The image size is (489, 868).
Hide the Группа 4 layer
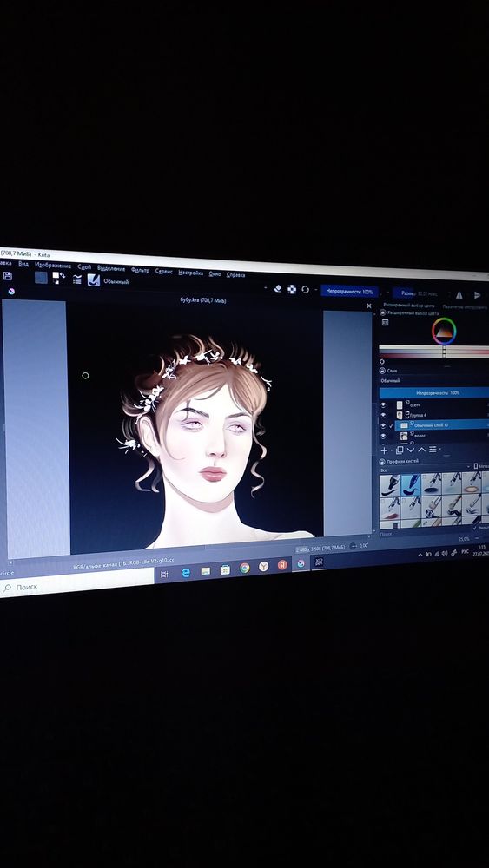(383, 415)
